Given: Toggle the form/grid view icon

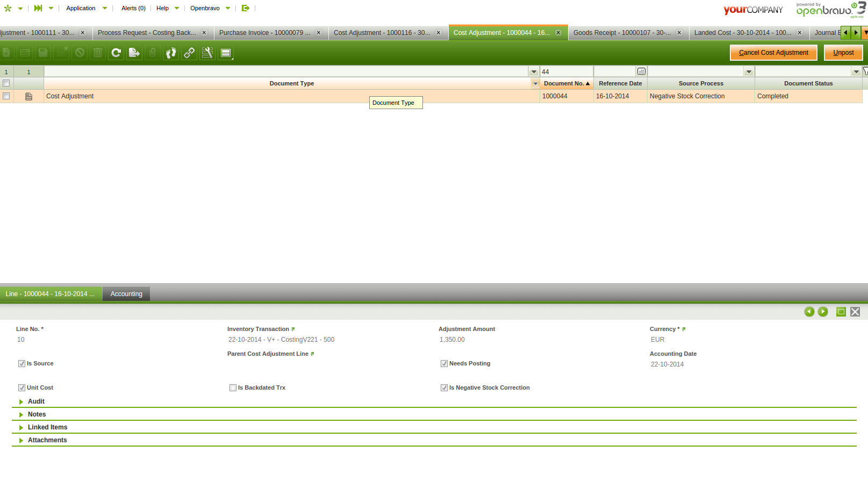Looking at the screenshot, I should click(226, 53).
